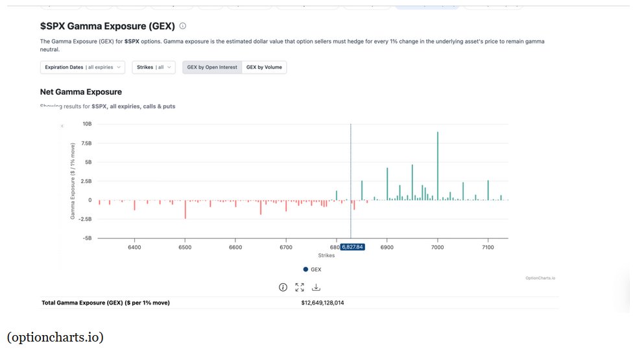The image size is (644, 350).
Task: Switch to GEX by Volume
Action: (264, 68)
